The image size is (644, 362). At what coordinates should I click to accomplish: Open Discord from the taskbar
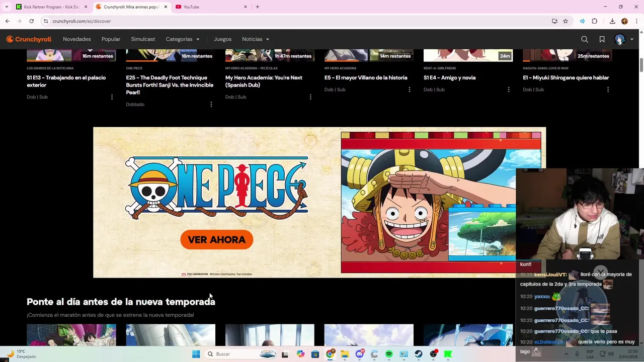(359, 354)
